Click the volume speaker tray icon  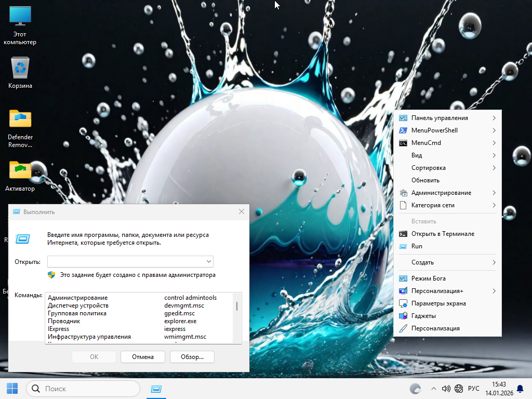click(x=446, y=389)
